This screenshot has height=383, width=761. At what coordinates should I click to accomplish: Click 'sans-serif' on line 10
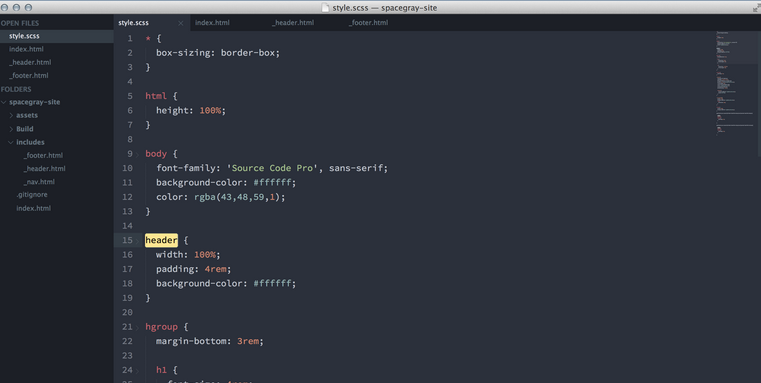tap(356, 168)
